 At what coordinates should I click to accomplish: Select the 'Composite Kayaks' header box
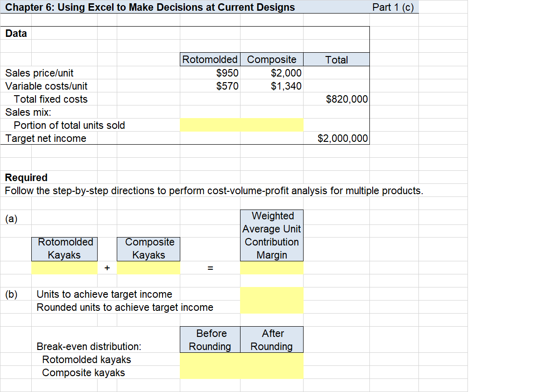[x=149, y=249]
